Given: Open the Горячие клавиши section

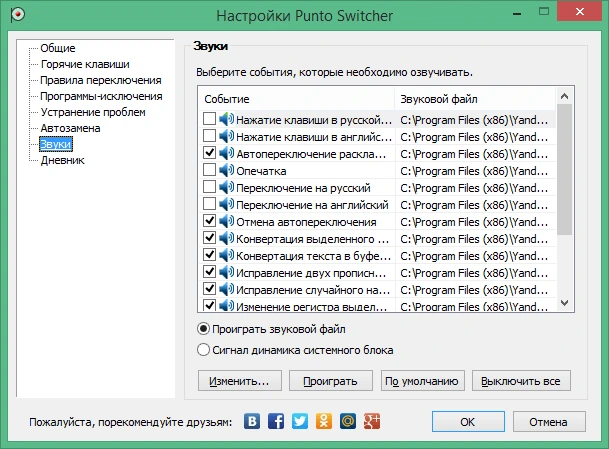Looking at the screenshot, I should pyautogui.click(x=85, y=64).
